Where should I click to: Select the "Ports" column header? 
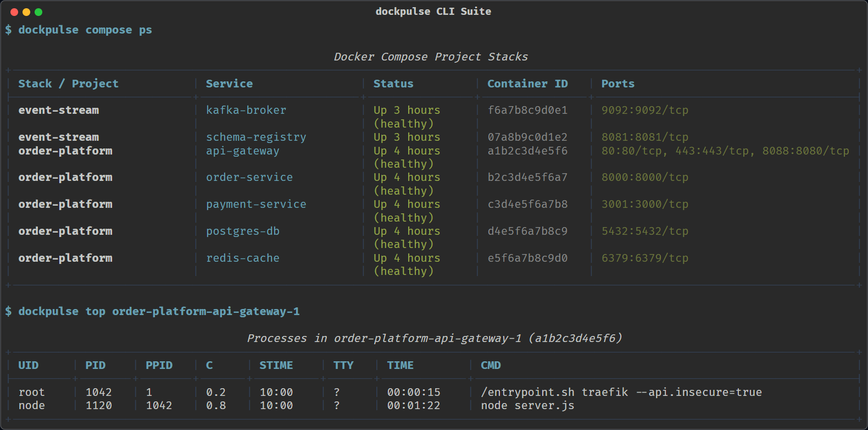(x=618, y=84)
